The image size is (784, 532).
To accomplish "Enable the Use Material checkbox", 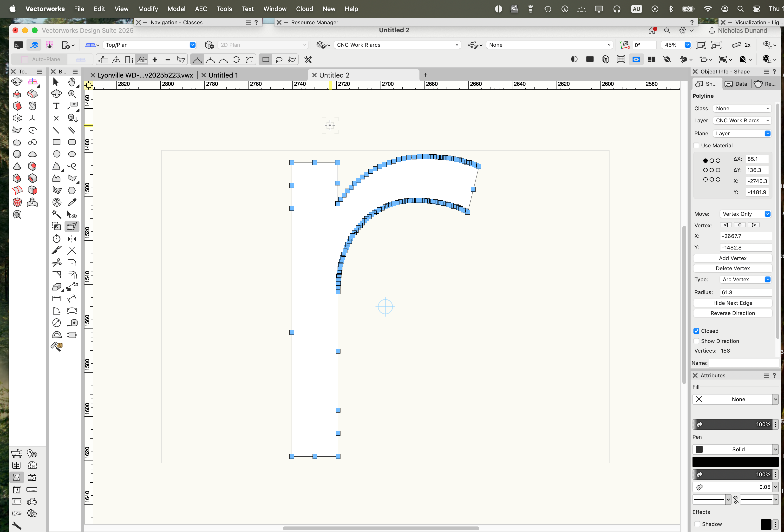I will 696,145.
